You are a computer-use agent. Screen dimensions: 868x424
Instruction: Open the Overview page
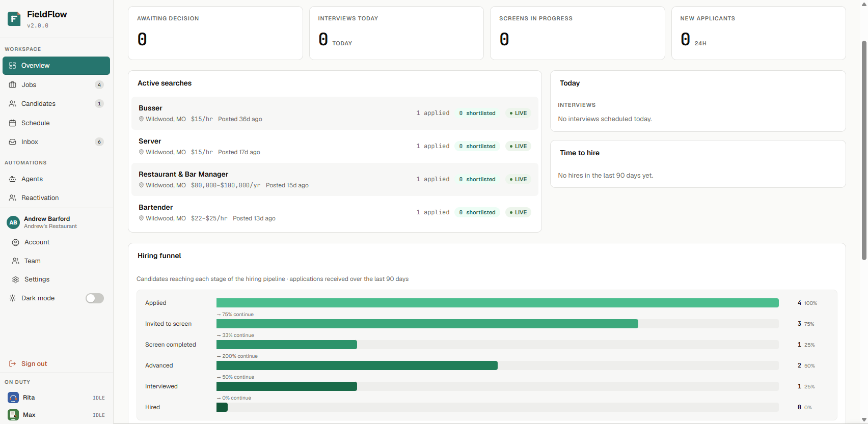pos(56,66)
